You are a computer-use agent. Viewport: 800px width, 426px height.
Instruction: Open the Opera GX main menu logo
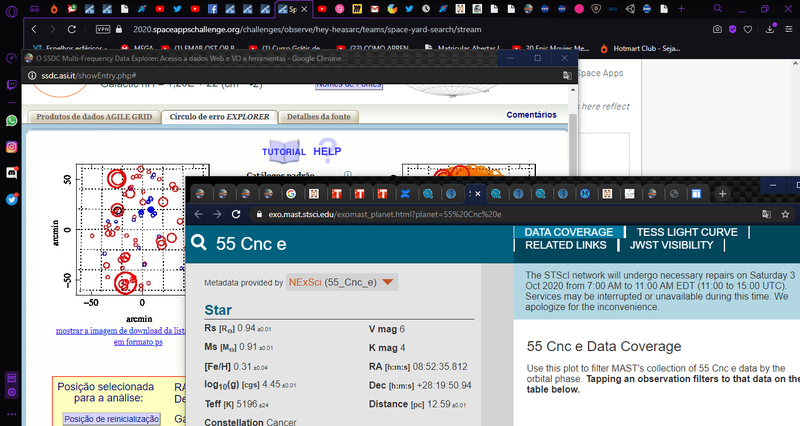tap(11, 10)
